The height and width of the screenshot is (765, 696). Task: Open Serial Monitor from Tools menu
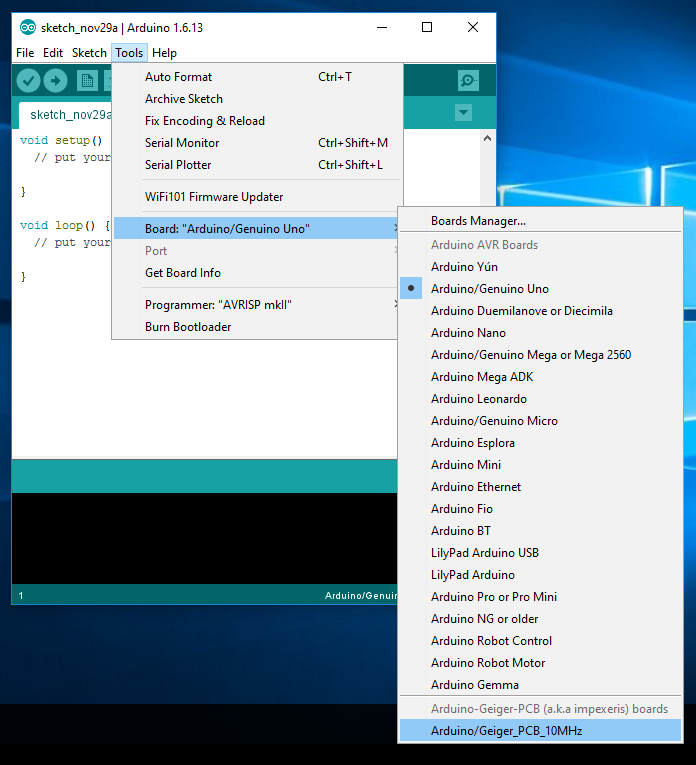pyautogui.click(x=256, y=142)
